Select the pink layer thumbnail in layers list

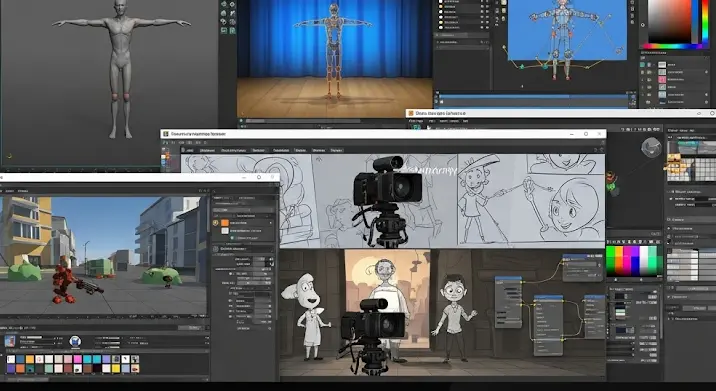click(662, 79)
